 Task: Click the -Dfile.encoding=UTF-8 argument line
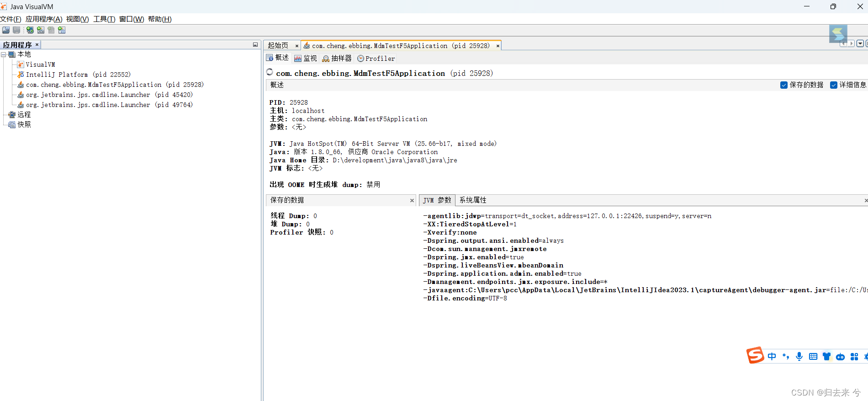click(x=465, y=298)
